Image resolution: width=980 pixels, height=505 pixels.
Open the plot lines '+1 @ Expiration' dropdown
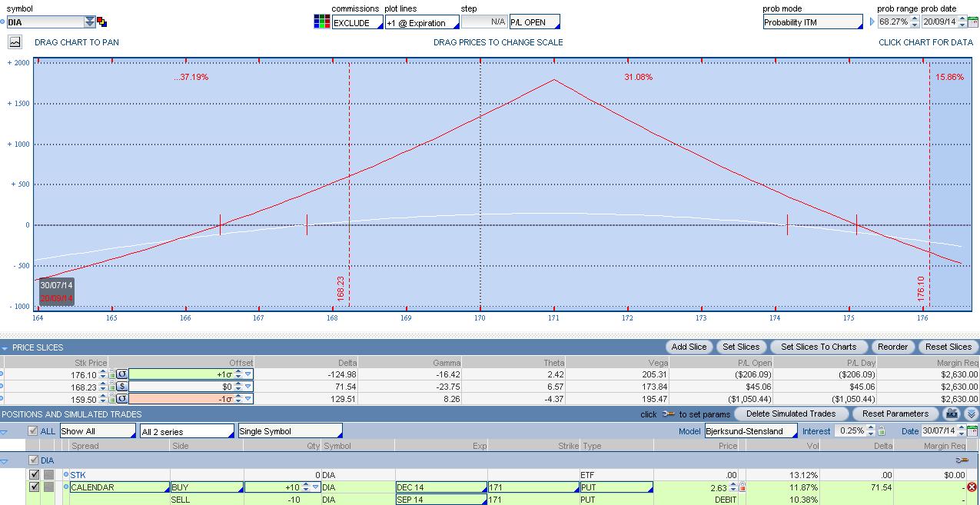(x=422, y=22)
